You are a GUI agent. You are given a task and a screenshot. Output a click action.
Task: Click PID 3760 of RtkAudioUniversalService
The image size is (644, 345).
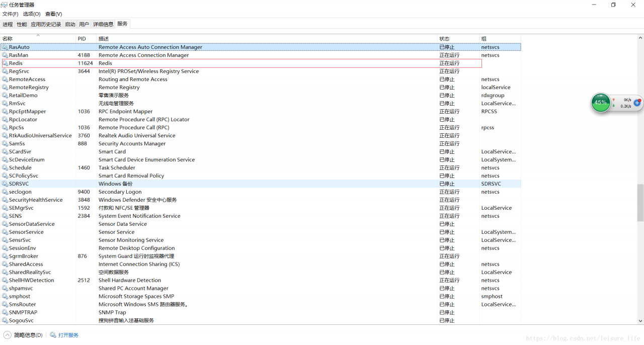click(84, 135)
